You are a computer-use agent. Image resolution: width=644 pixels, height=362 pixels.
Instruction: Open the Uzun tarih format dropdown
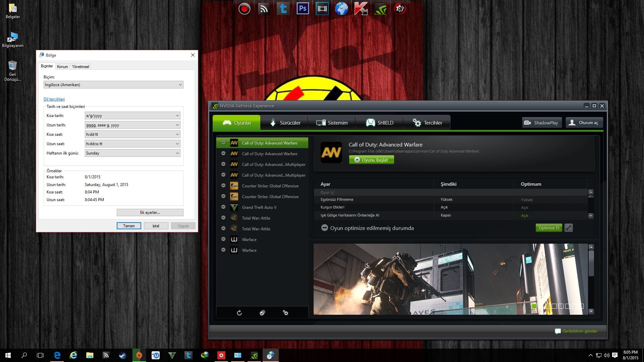click(132, 125)
